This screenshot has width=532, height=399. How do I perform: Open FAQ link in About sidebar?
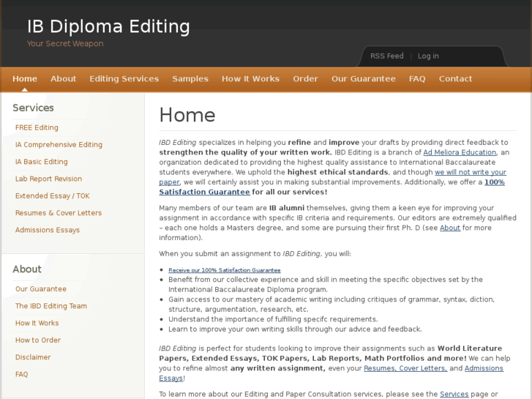click(21, 374)
